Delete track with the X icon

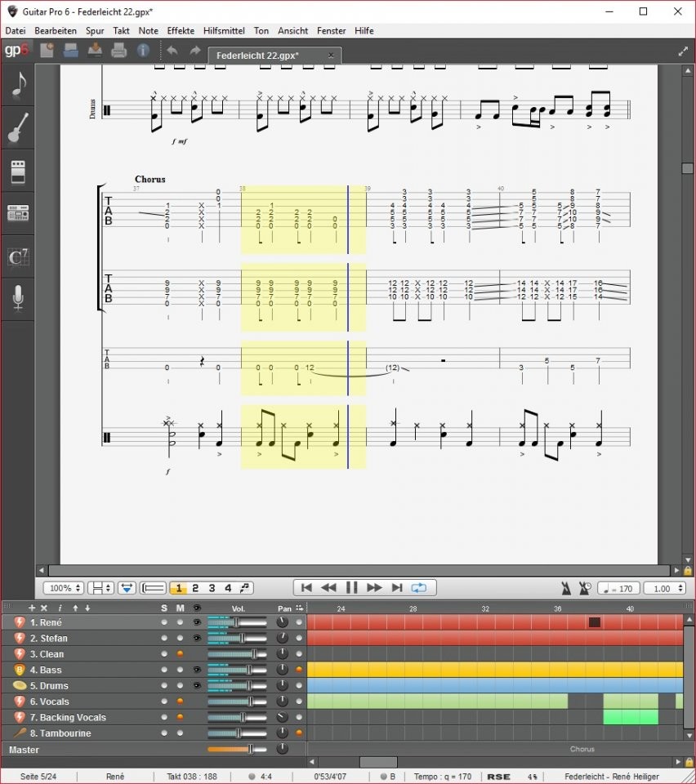point(44,608)
